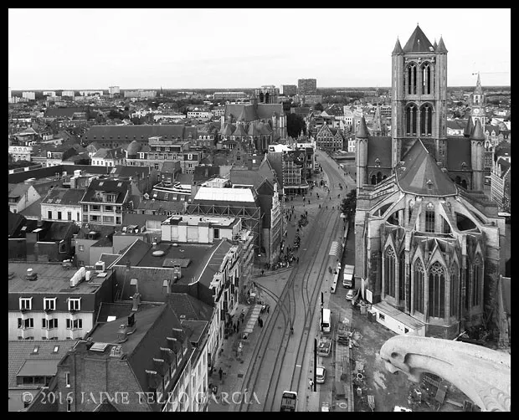
Task: Click the distant clock tower spire on right
Action: point(477,100)
